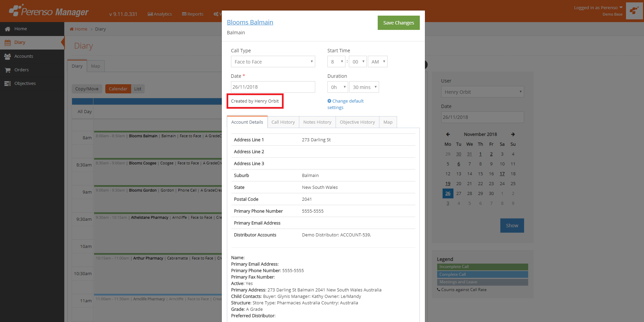The image size is (644, 322).
Task: Go to next month with right arrow
Action: [x=513, y=135]
